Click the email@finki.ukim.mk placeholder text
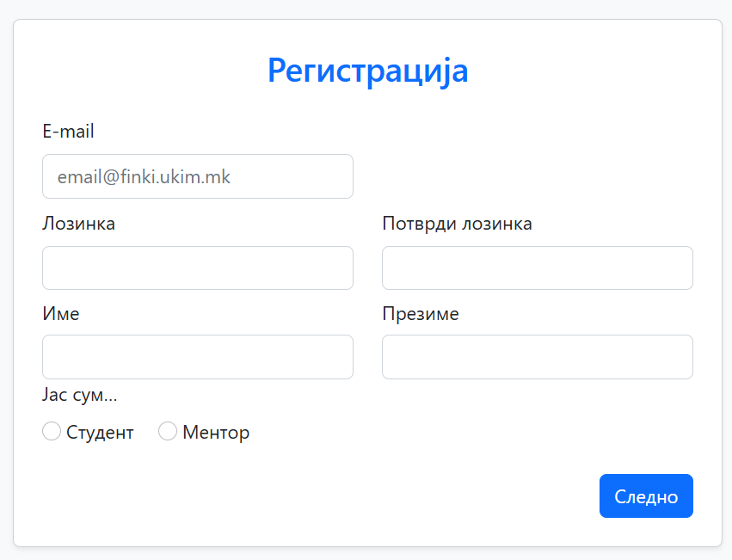Screen dimensions: 732x560 [x=144, y=177]
